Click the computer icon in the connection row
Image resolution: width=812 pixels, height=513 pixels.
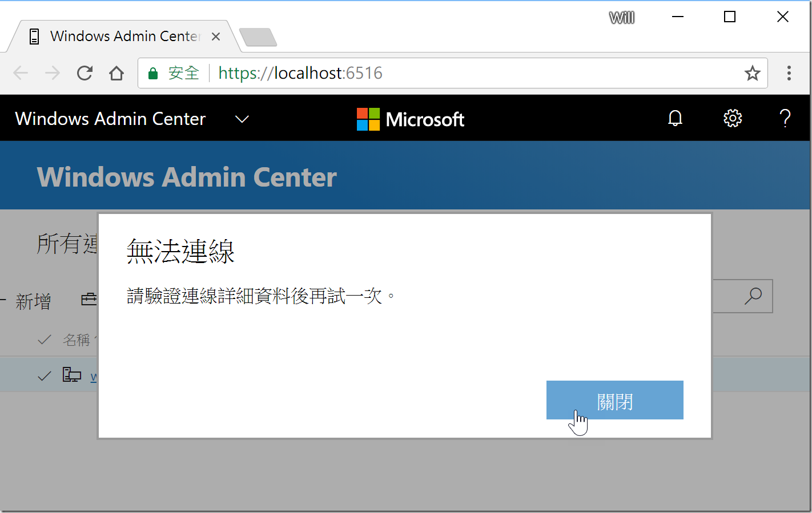click(x=72, y=375)
